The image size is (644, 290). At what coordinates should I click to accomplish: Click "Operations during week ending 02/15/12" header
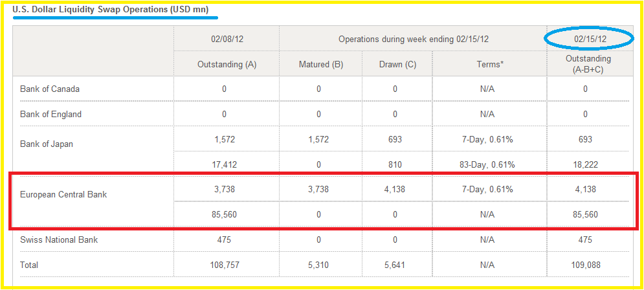point(413,39)
